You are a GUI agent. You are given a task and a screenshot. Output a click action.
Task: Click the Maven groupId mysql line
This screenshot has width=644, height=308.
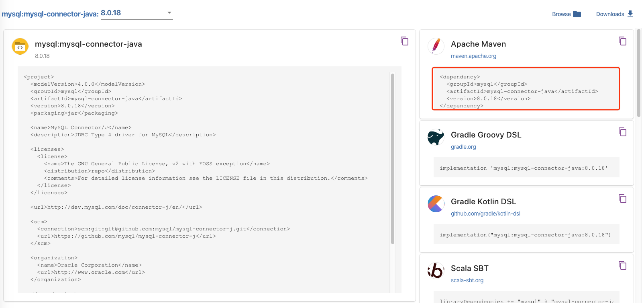click(487, 84)
